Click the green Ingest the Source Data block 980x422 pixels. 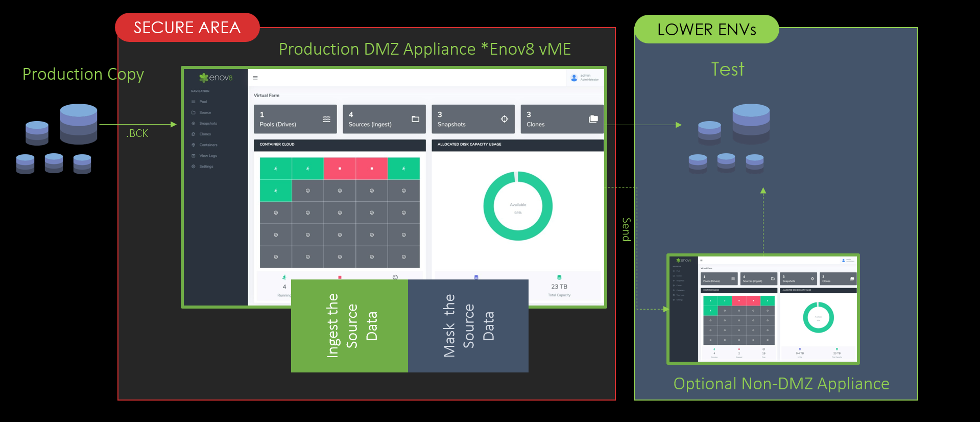pyautogui.click(x=349, y=325)
